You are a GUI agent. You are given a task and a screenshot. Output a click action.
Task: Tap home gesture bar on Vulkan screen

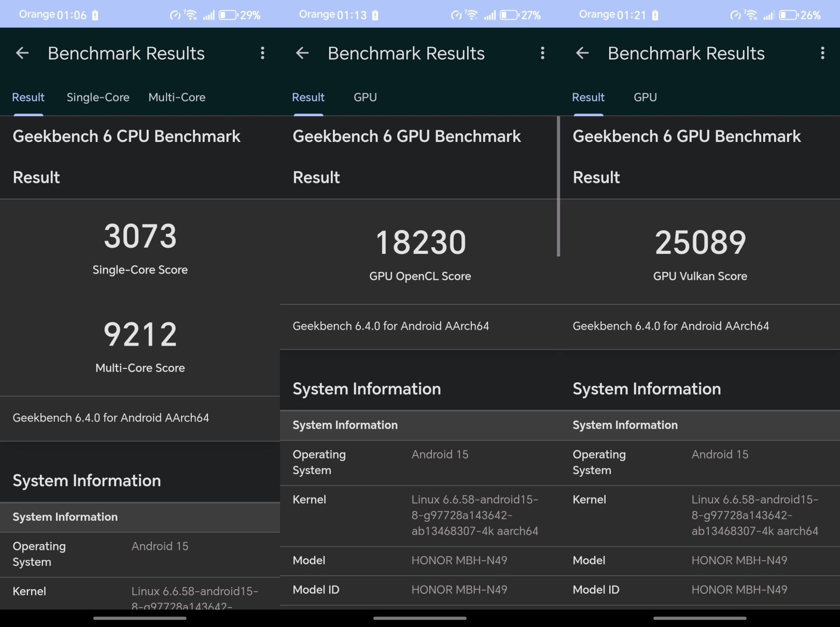click(x=700, y=618)
